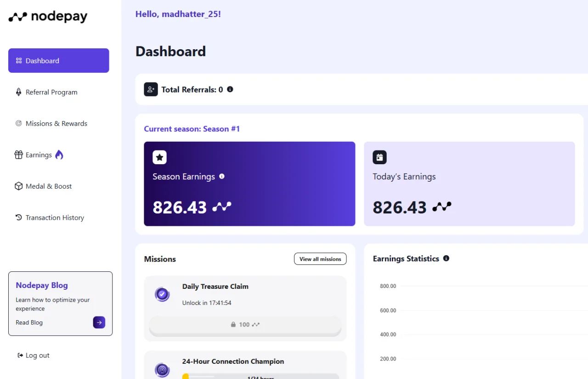The image size is (588, 379).
Task: Click the Medal & Boost cube icon
Action: pos(19,186)
